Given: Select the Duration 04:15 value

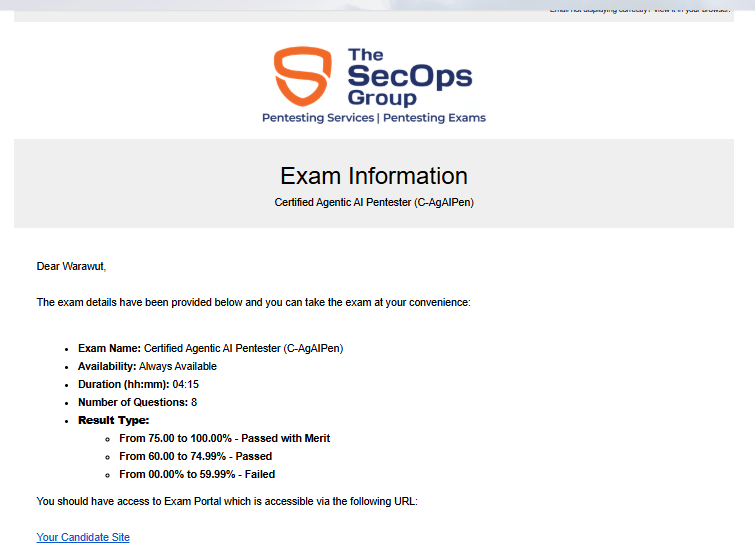Looking at the screenshot, I should (185, 384).
